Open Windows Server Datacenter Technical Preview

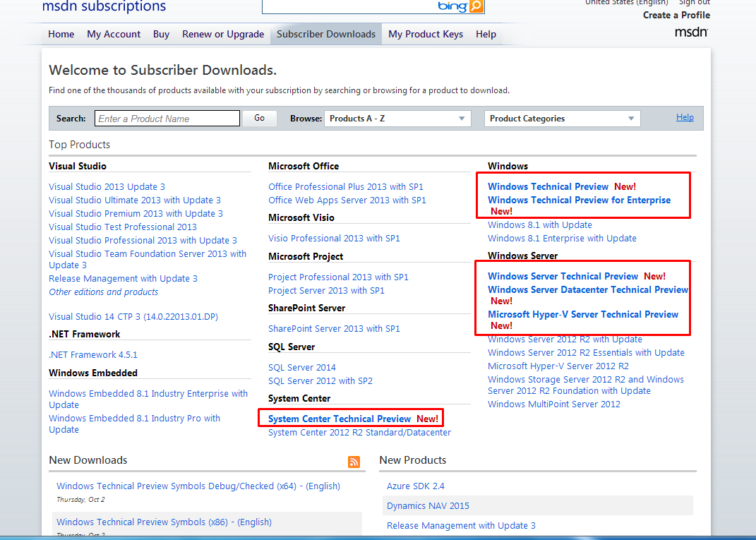click(588, 290)
